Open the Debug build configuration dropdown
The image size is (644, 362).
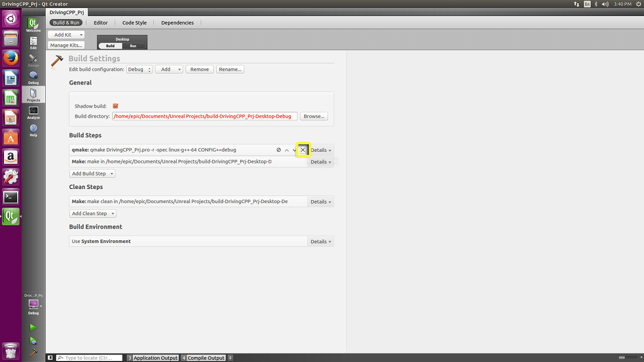click(139, 69)
